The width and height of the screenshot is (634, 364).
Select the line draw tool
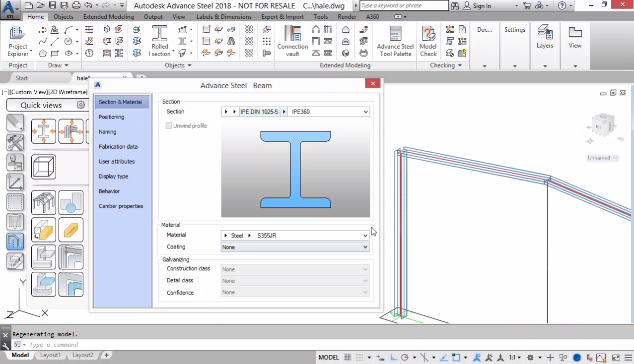[x=55, y=42]
